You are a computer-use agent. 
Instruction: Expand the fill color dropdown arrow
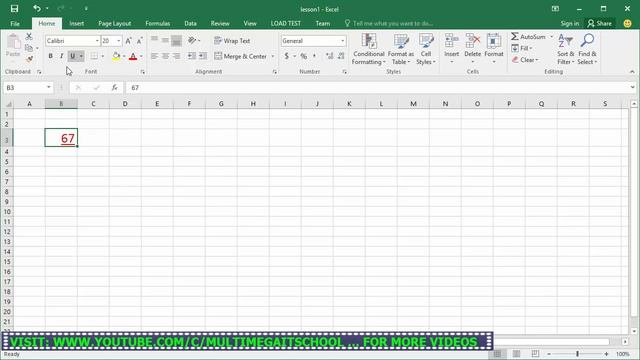pos(124,56)
